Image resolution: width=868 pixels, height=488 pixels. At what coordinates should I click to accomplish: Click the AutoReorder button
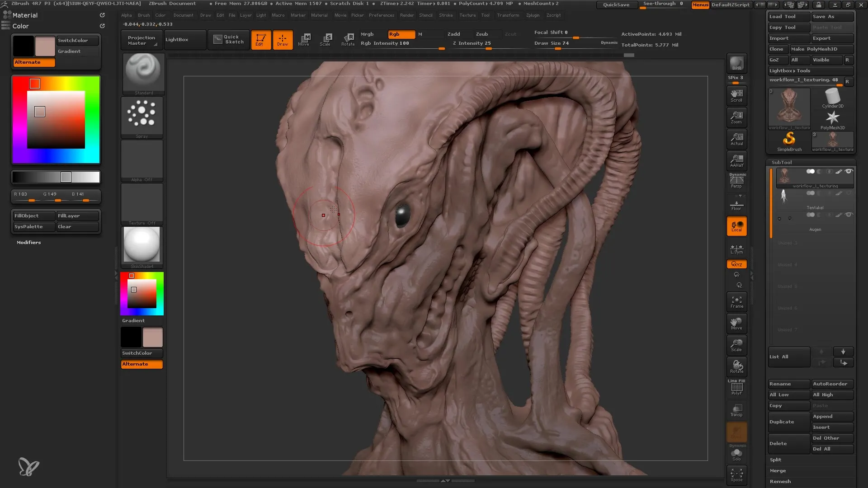[x=831, y=384]
